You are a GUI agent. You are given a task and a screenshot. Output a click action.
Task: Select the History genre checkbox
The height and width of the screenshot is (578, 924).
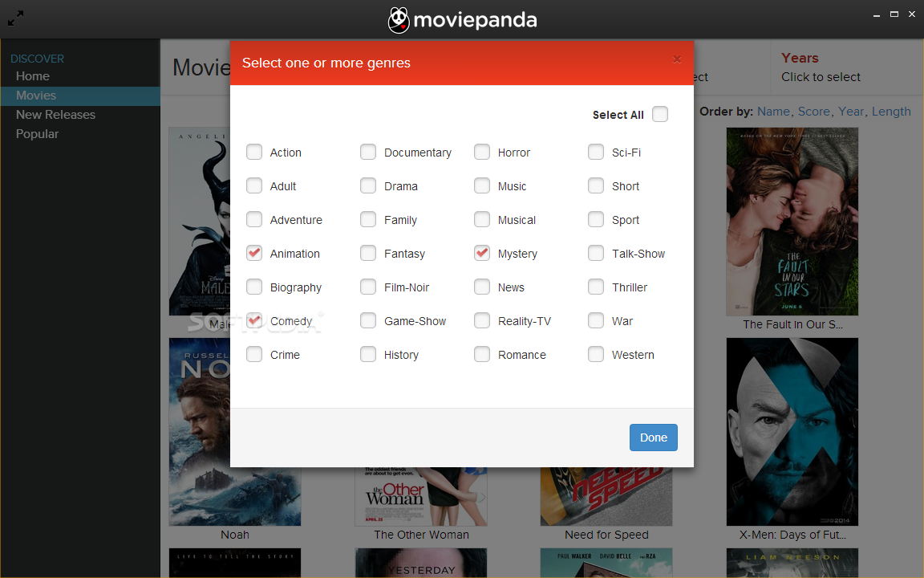coord(367,353)
